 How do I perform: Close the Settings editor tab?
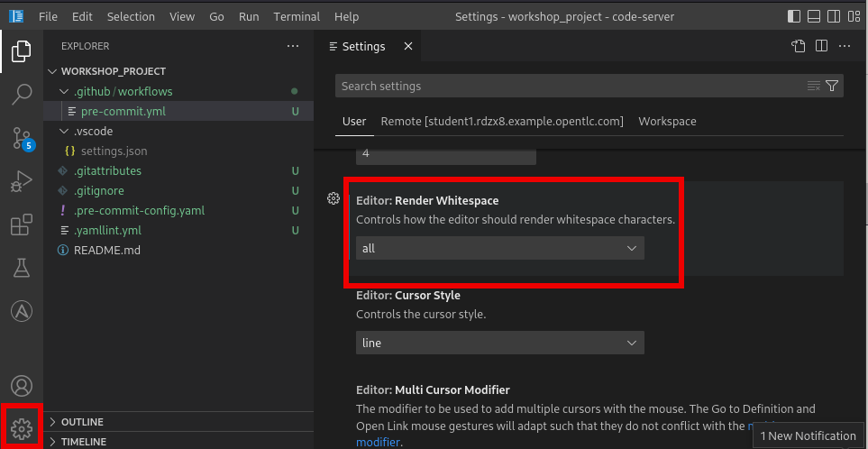(408, 47)
